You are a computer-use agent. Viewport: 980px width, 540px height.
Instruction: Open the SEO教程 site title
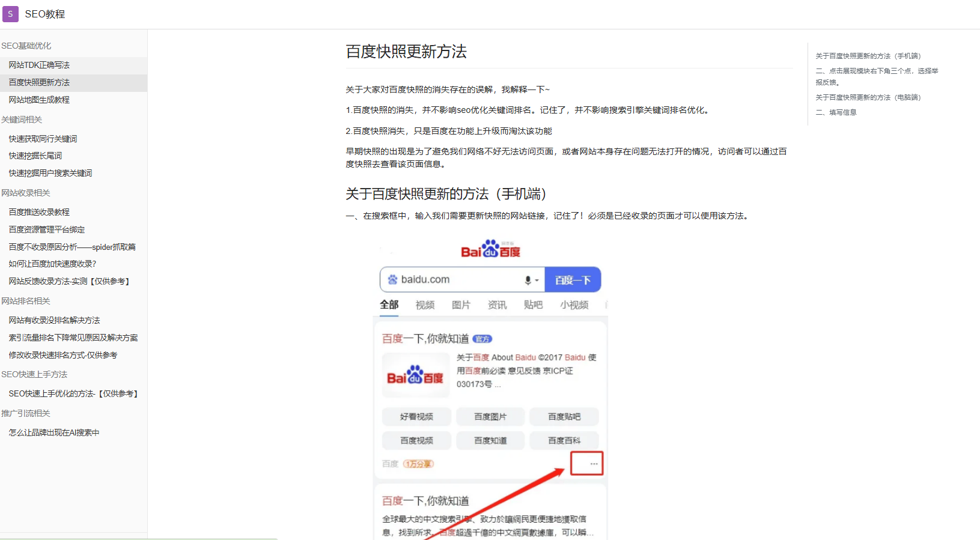click(x=45, y=14)
